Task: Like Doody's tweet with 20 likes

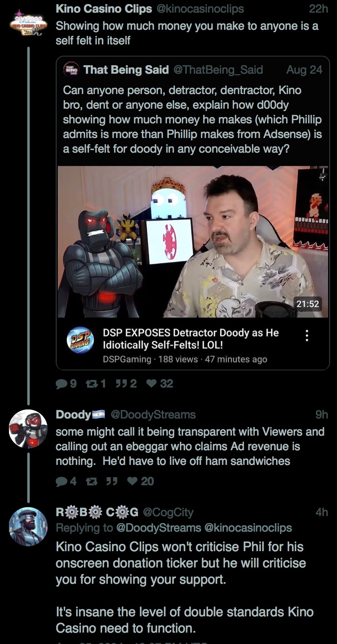Action: coord(133,481)
